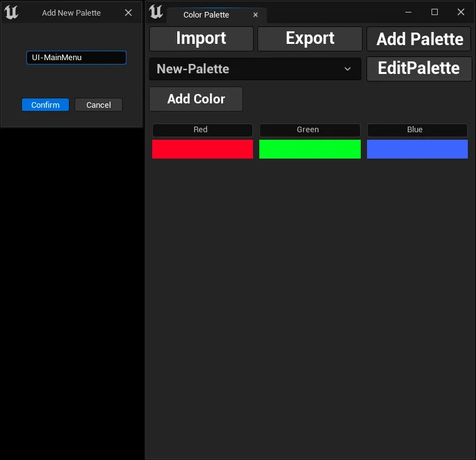Click Unreal Engine logo in Color Palette window
This screenshot has width=476, height=460.
coord(156,12)
